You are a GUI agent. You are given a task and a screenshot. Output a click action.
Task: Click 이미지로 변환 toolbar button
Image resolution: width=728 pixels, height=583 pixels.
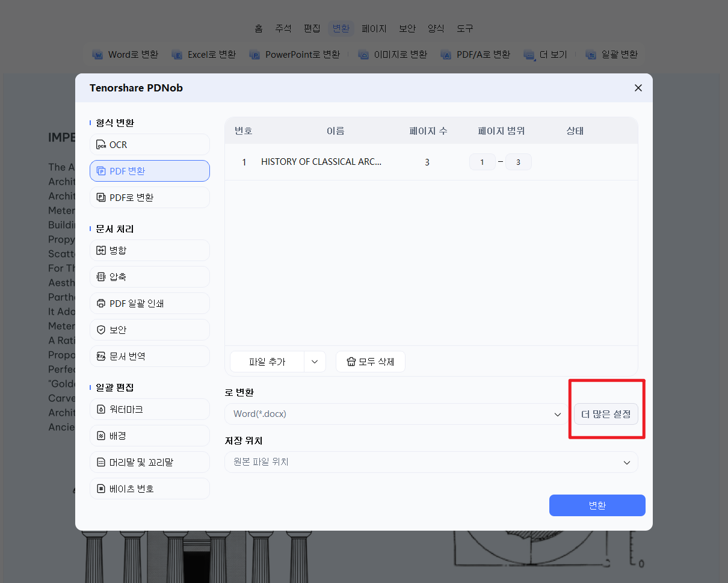click(x=393, y=55)
